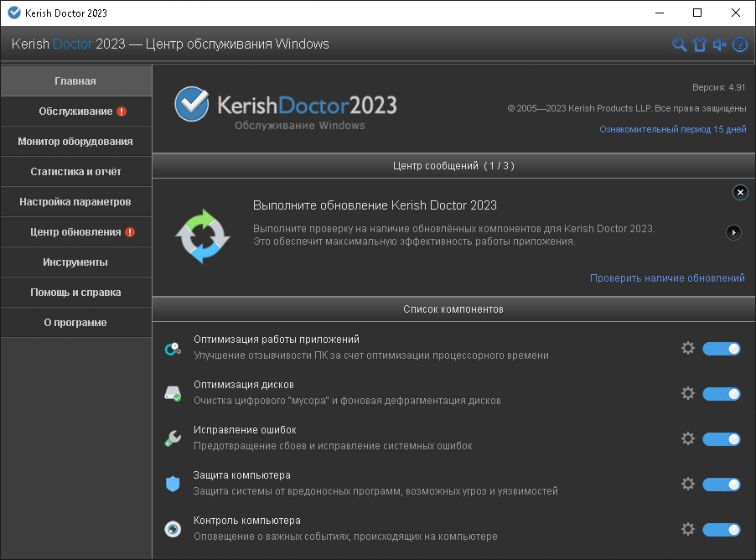Disable the Оптимизация дисков toggle switch

(x=721, y=393)
